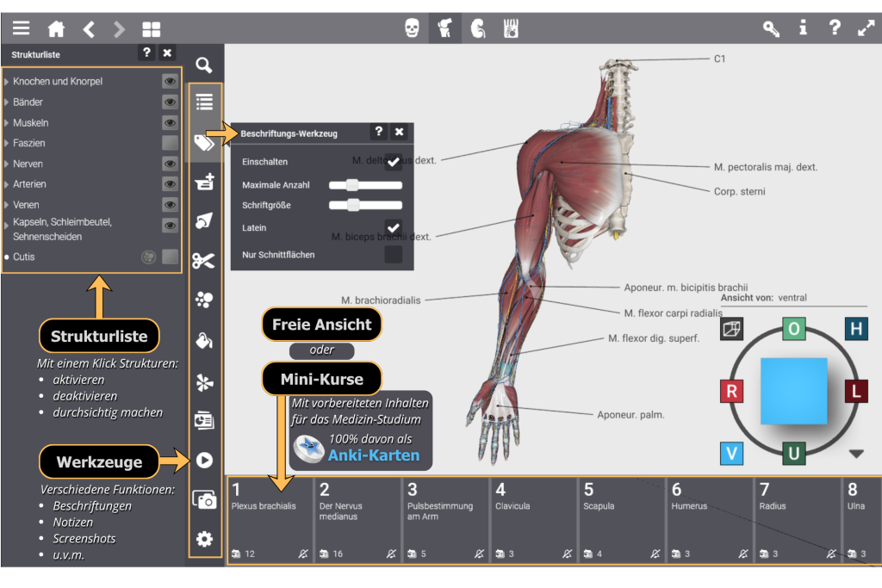882x588 pixels.
Task: Set view to O (top)
Action: click(793, 329)
